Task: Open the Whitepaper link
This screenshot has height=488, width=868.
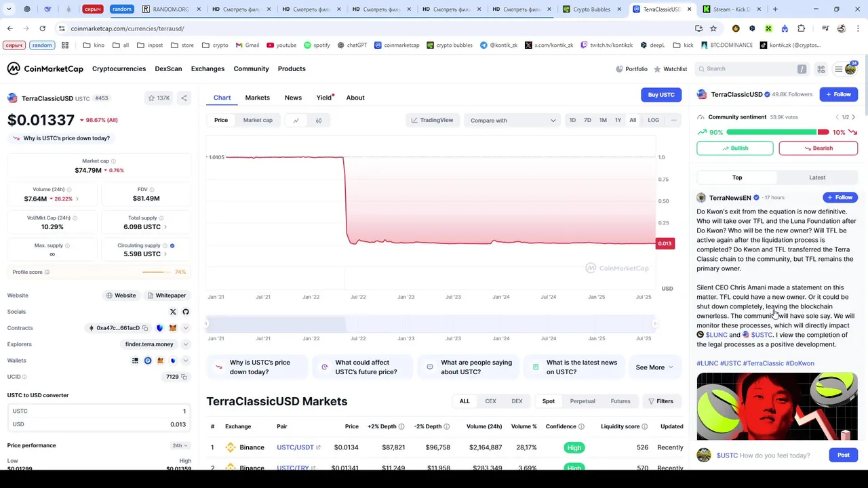Action: point(165,296)
